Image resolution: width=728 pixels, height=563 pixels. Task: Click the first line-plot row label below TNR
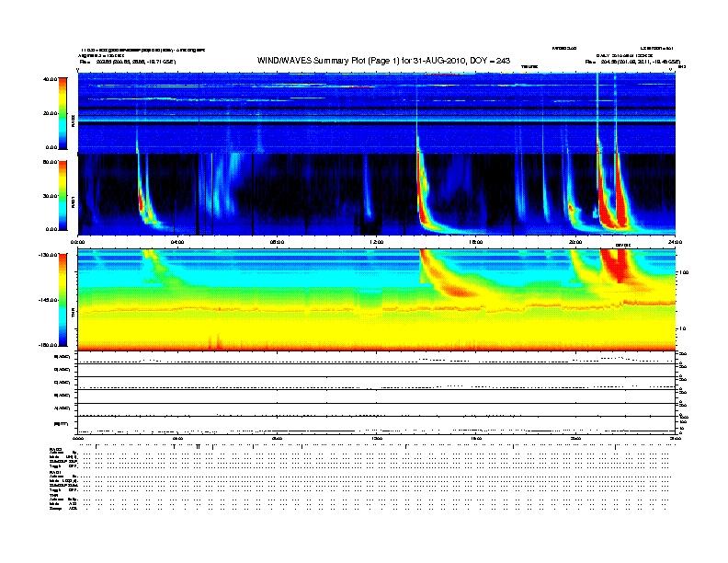(63, 357)
